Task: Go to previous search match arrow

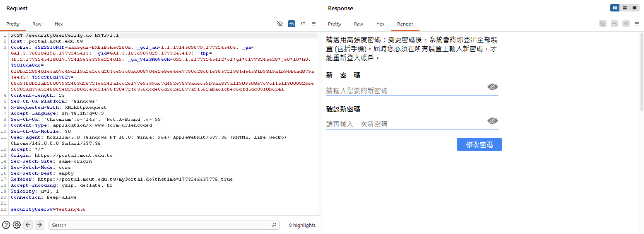Action: (28, 225)
